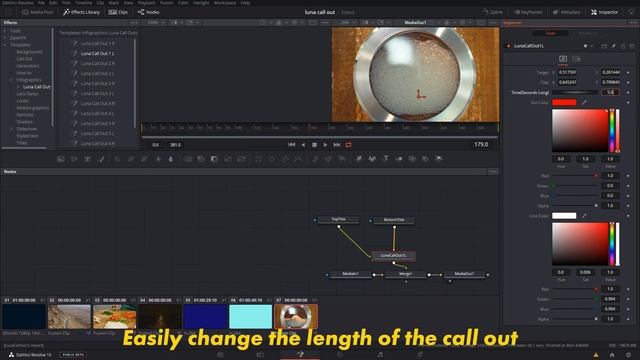Image resolution: width=640 pixels, height=360 pixels.
Task: Open the Inspector panel
Action: [604, 12]
